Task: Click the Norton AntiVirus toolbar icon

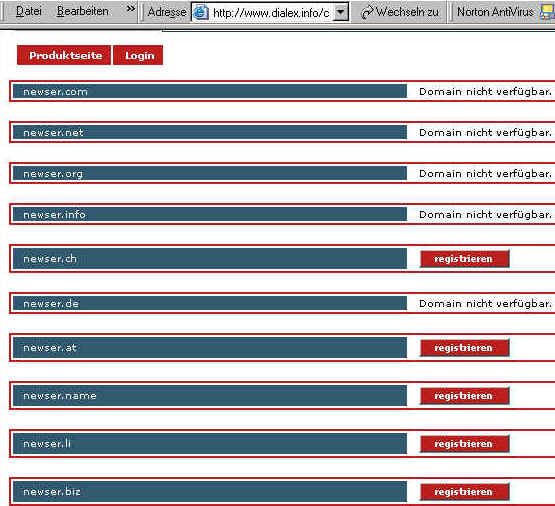Action: tap(547, 12)
